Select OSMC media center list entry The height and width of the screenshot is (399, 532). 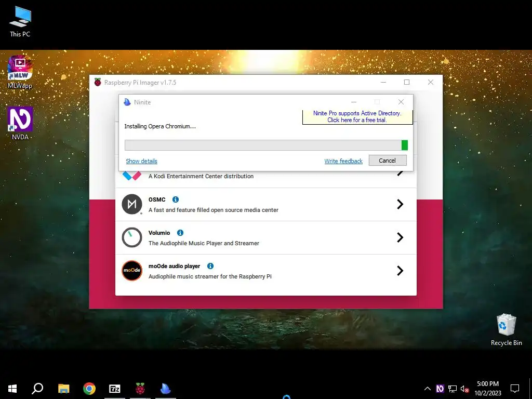pos(266,205)
